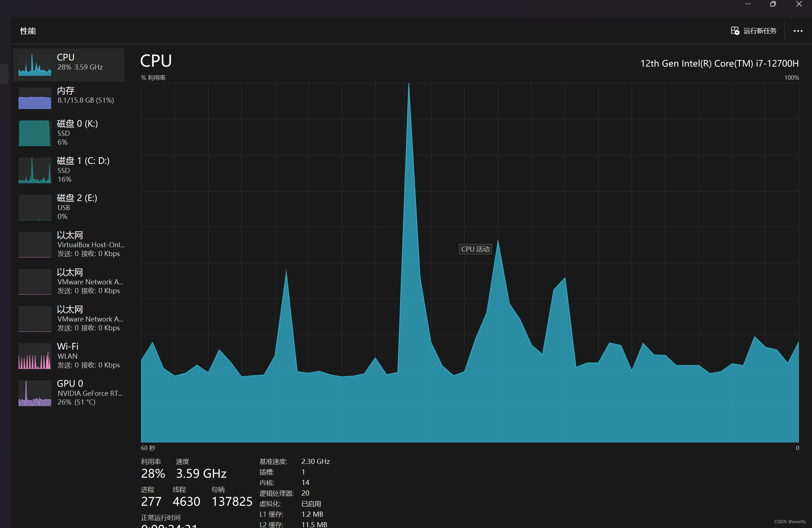Click the second VMware Network Adapter entry
The width and height of the screenshot is (812, 528).
pos(90,318)
